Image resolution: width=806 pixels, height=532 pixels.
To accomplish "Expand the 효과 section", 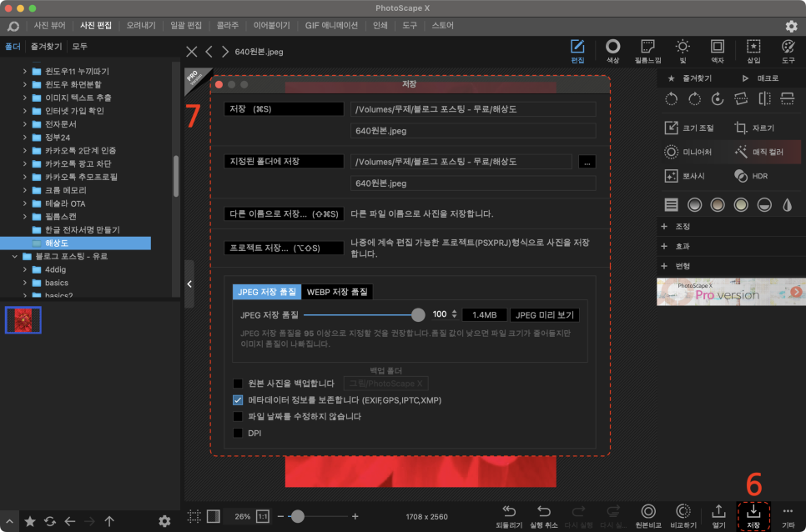I will click(664, 246).
